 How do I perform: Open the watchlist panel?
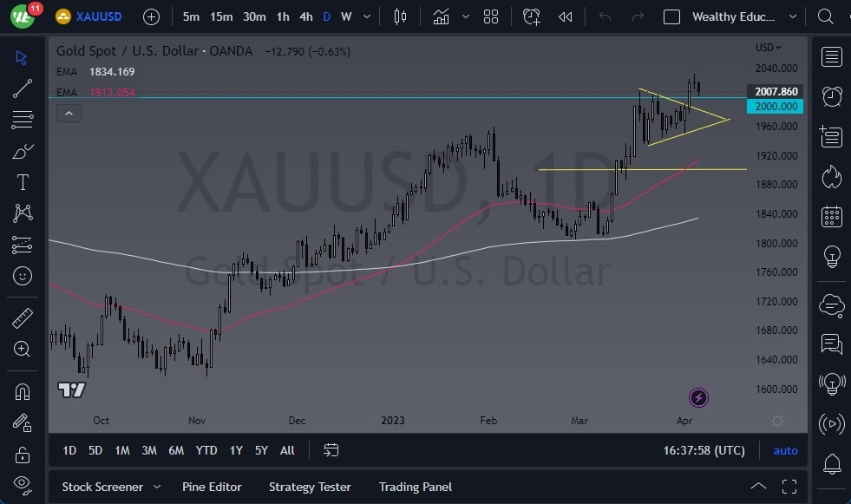point(831,57)
